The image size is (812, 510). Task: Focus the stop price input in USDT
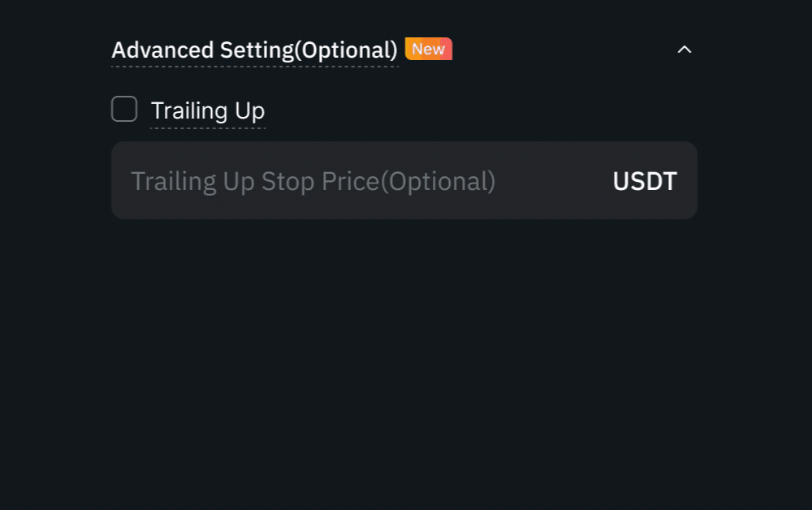pyautogui.click(x=365, y=180)
